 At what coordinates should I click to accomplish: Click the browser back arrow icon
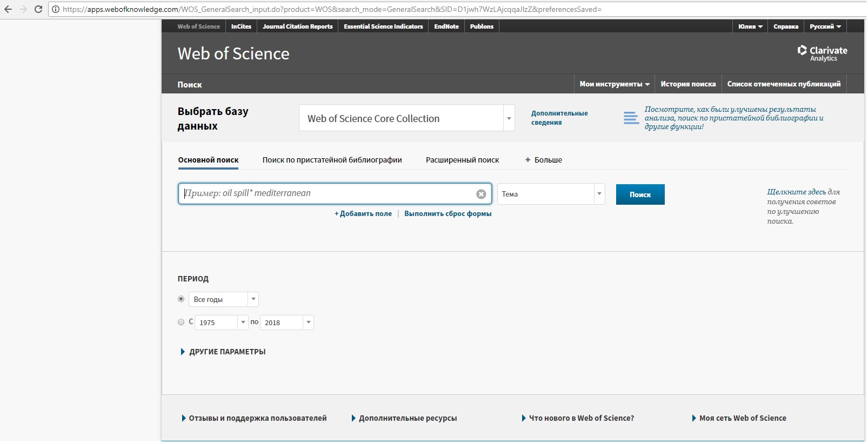[8, 9]
